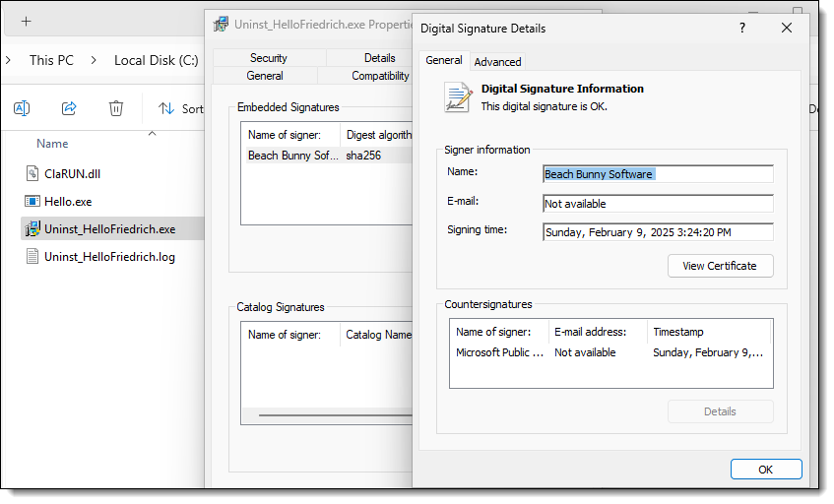
Task: Click the Name column header in Explorer
Action: (x=52, y=144)
